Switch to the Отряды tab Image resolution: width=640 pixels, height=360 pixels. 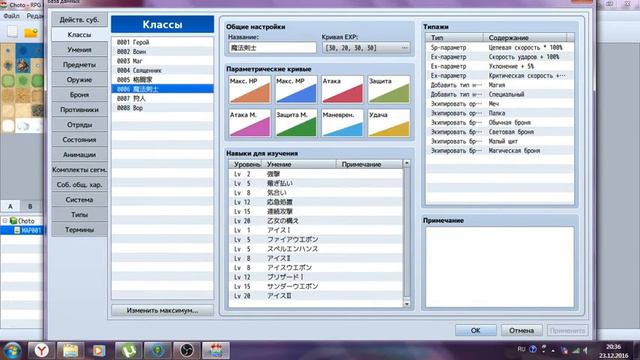80,125
